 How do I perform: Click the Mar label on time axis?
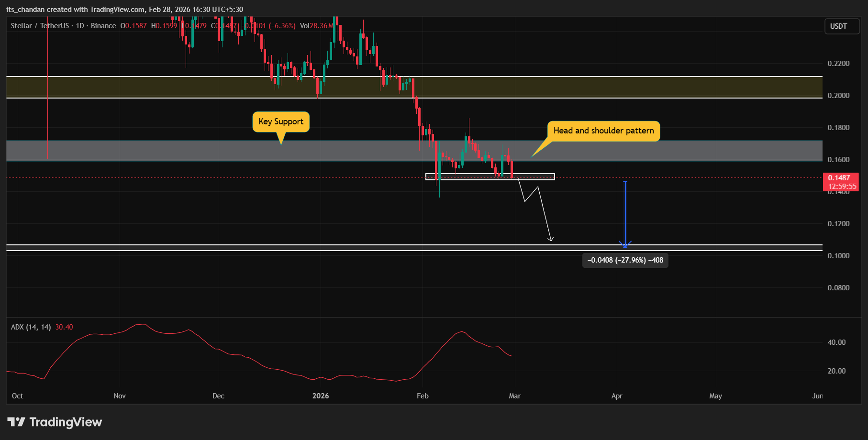[514, 396]
